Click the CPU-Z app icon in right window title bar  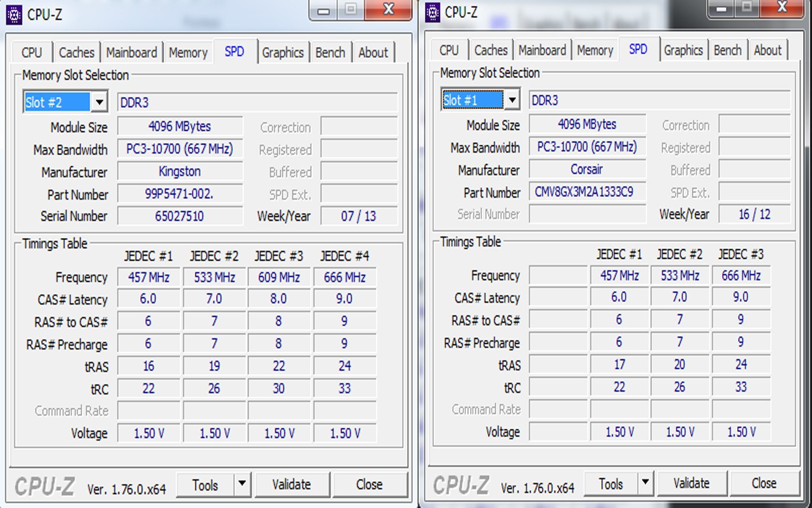(433, 13)
